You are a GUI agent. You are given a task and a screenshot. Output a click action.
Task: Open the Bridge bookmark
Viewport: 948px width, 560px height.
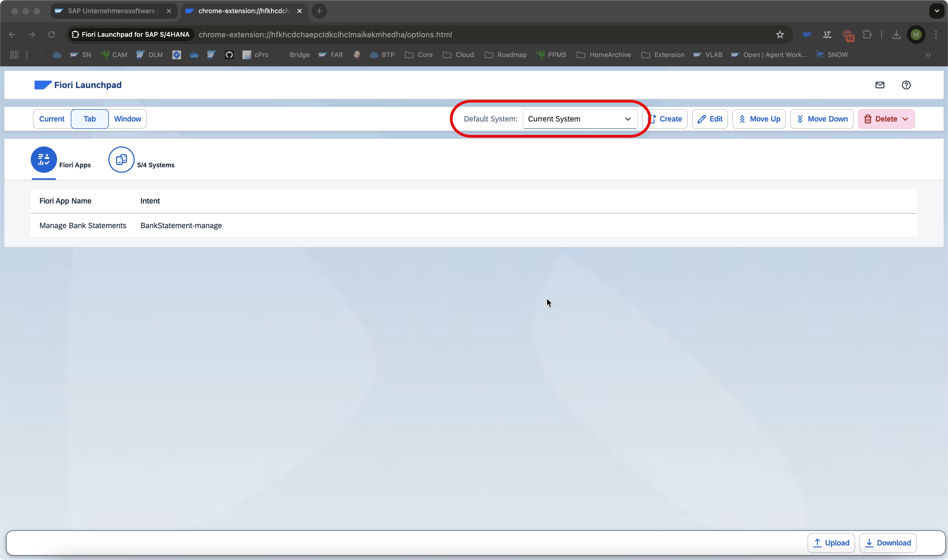294,55
